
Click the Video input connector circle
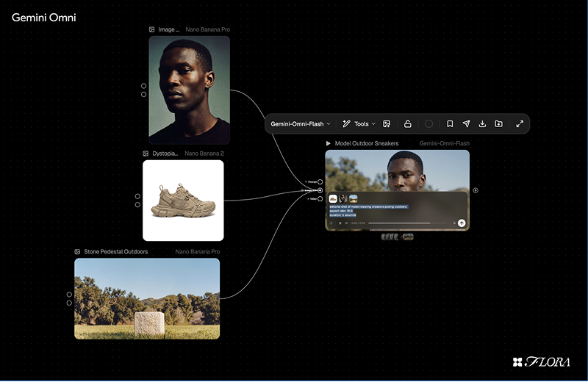pyautogui.click(x=320, y=198)
